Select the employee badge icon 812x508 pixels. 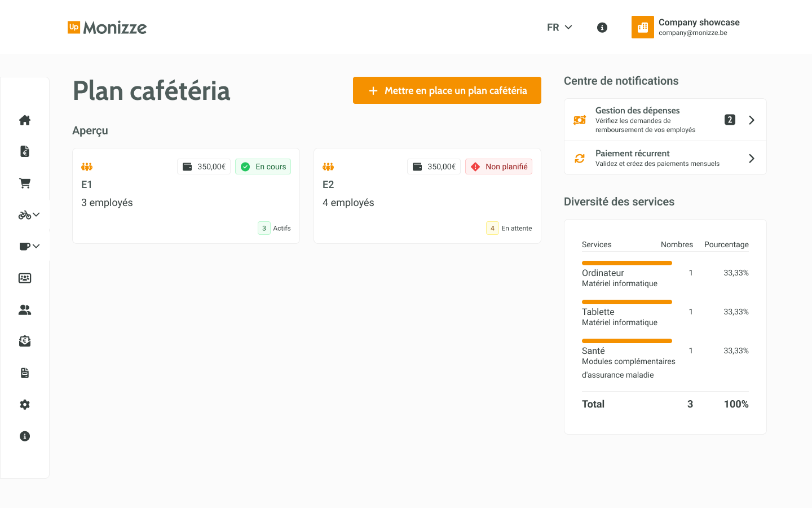pos(24,278)
